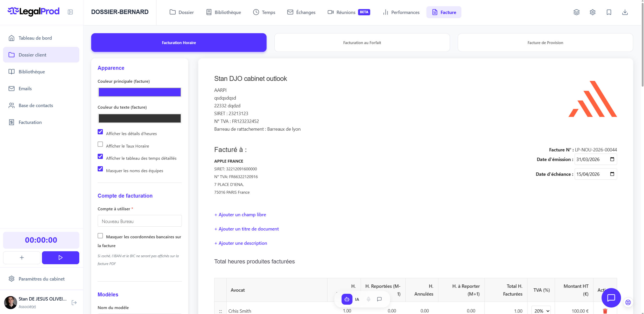Switch to the Facturation au Forfait tab
644x314 pixels.
(362, 42)
